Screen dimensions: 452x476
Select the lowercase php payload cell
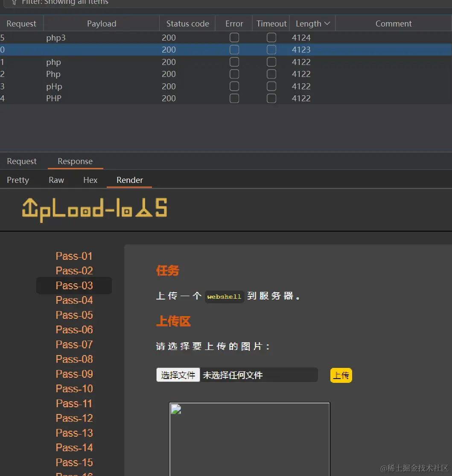pos(53,62)
